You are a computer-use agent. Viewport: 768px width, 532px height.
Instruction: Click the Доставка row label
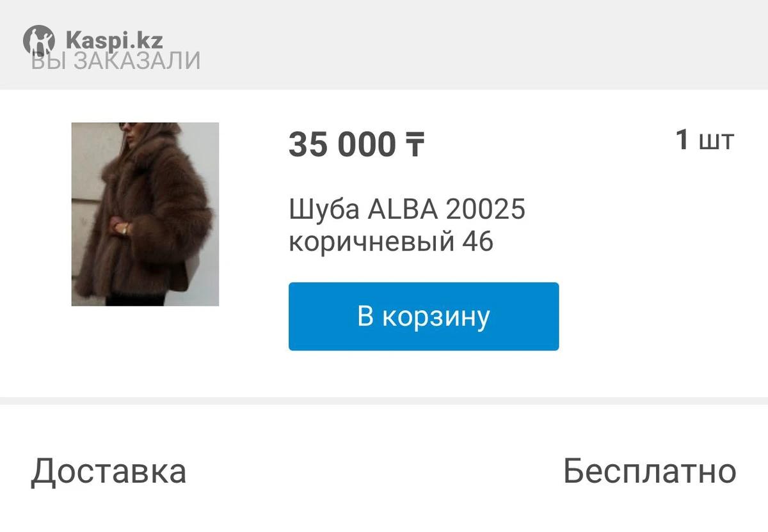[109, 473]
